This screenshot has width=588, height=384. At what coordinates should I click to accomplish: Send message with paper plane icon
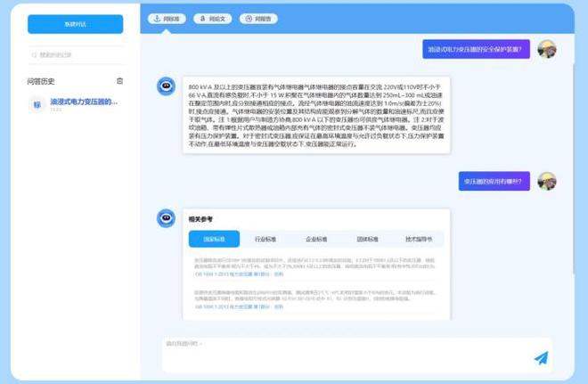coord(541,358)
